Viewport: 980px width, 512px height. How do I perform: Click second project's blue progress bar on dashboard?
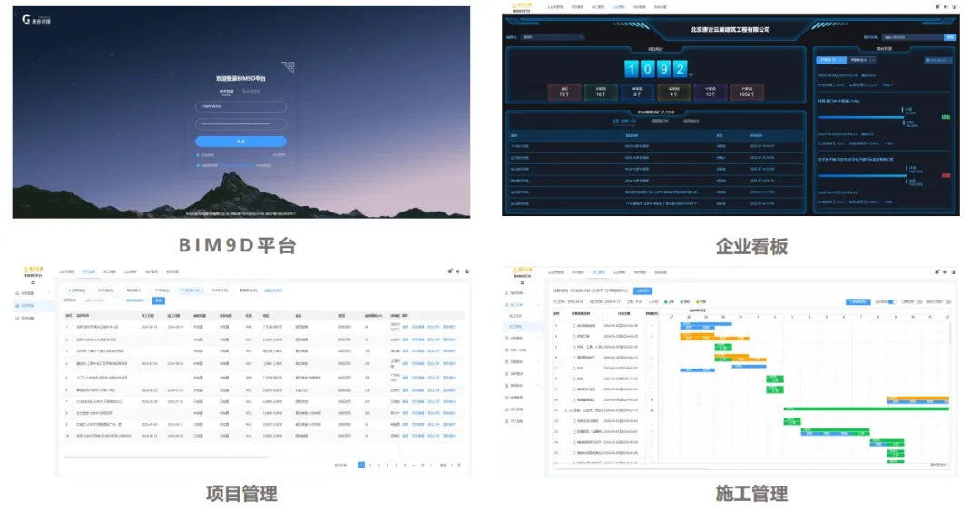863,176
